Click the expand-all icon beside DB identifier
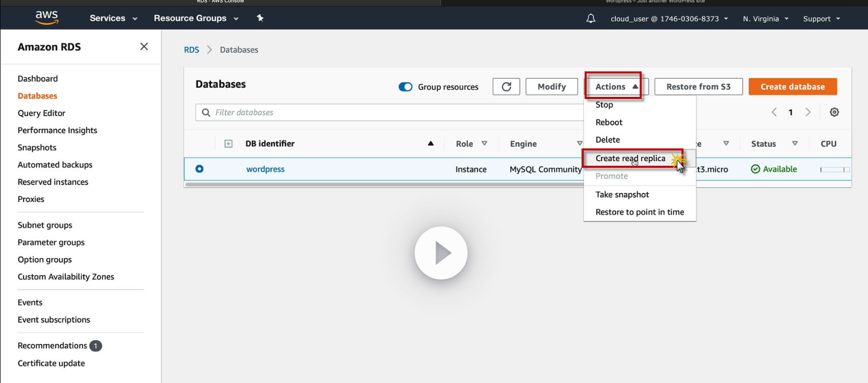 [228, 144]
